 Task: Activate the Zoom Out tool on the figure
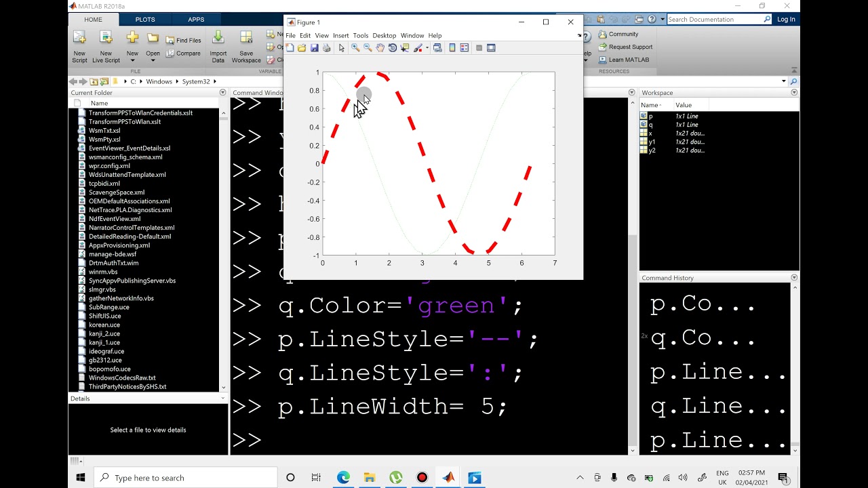tap(368, 48)
